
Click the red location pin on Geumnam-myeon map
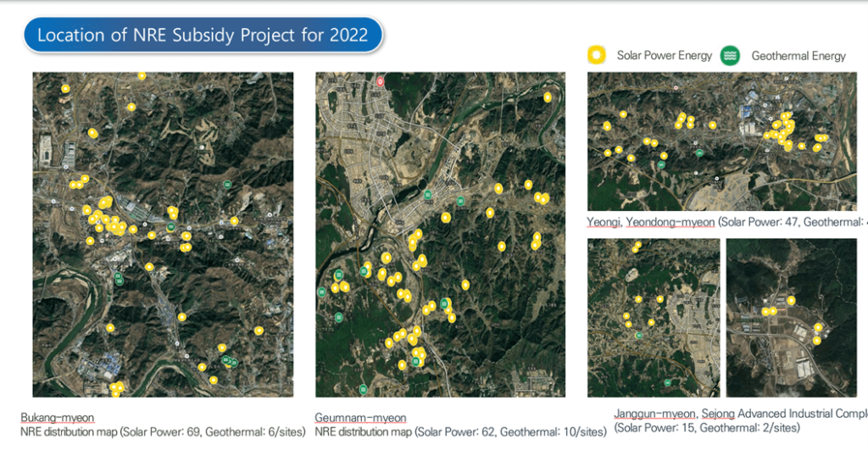[x=381, y=82]
